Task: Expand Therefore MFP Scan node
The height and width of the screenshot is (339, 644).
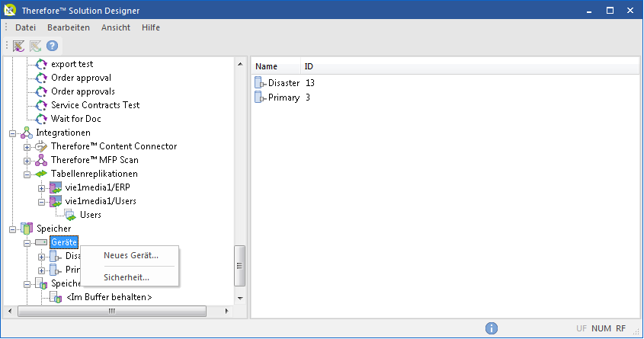Action: coord(27,161)
